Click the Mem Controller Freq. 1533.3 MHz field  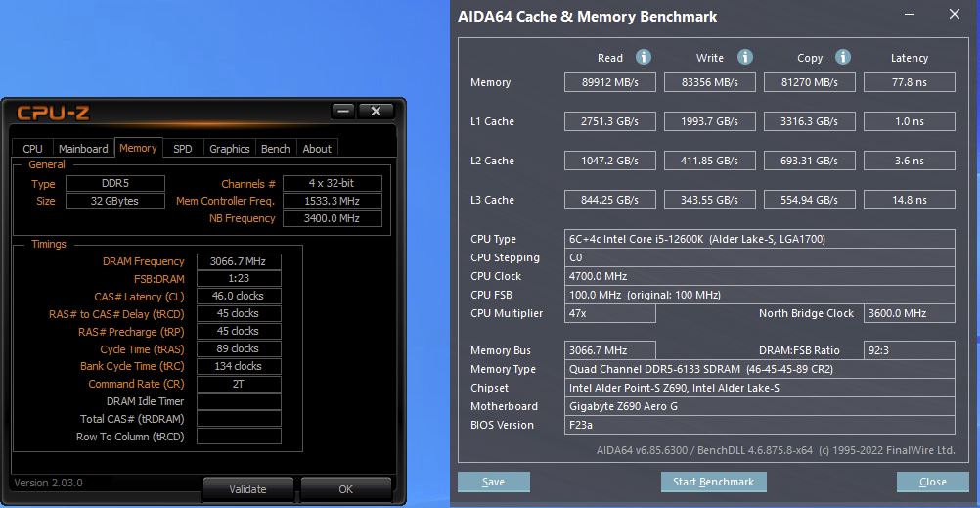point(333,201)
